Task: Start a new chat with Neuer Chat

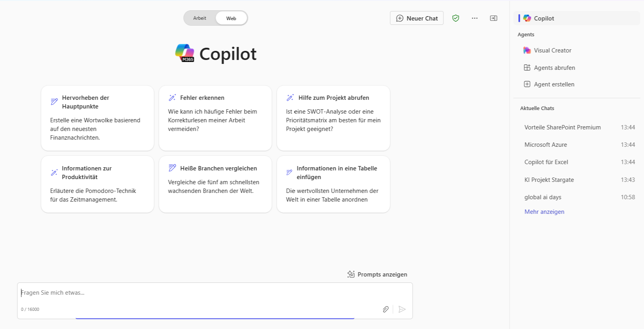Action: pos(417,18)
